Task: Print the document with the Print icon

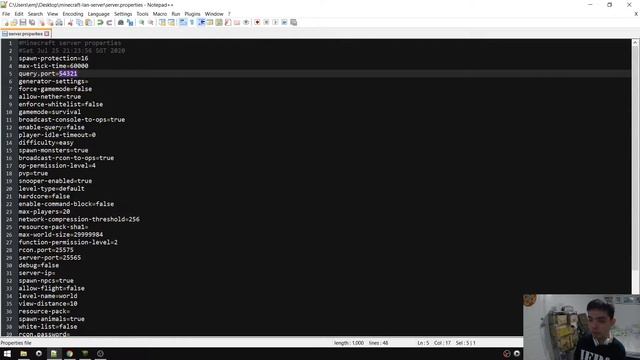Action: pyautogui.click(x=59, y=22)
